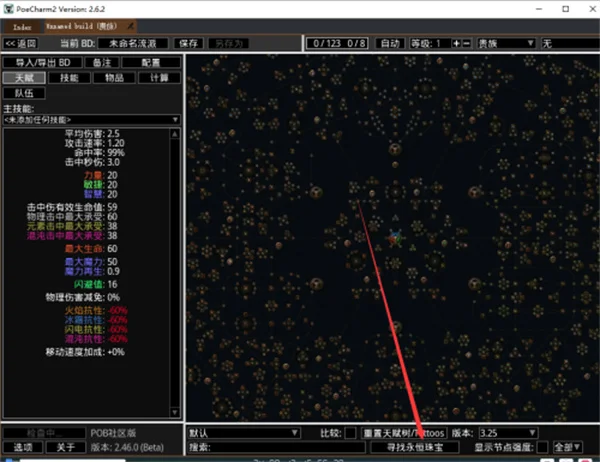Screen dimensions: 600x462
Task: Enable the 显示节点强度 checkbox
Action: pos(542,447)
